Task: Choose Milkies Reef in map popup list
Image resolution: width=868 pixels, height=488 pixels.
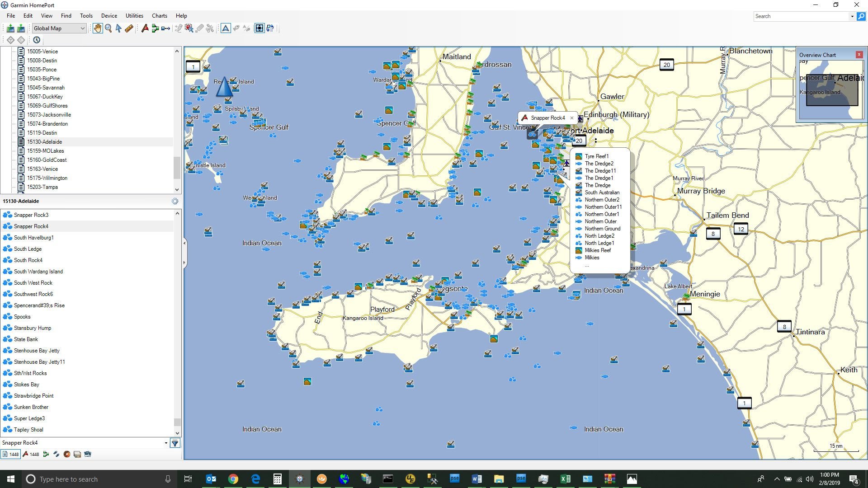Action: point(597,250)
